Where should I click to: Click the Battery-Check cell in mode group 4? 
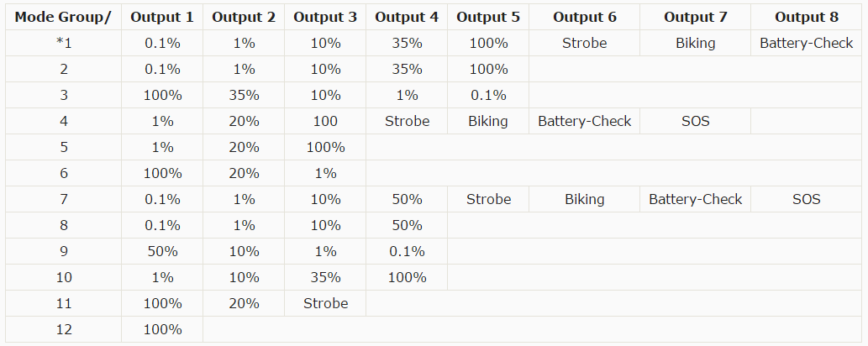coord(584,121)
